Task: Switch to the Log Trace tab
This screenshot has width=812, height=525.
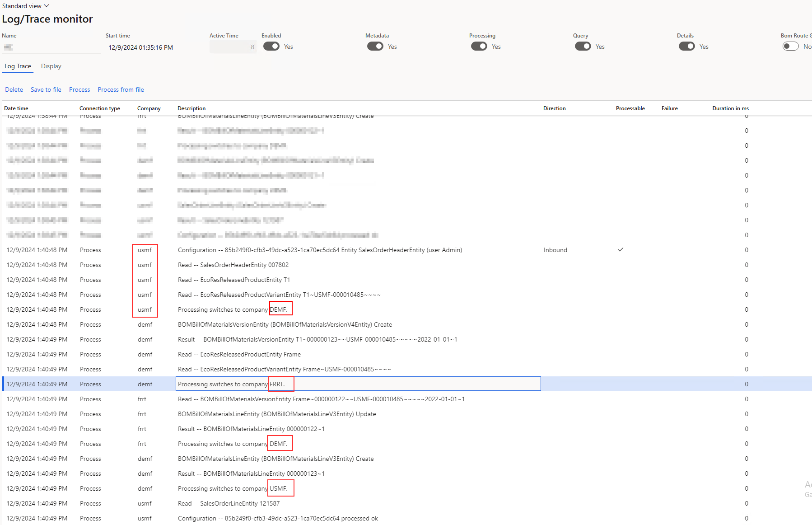Action: coord(18,66)
